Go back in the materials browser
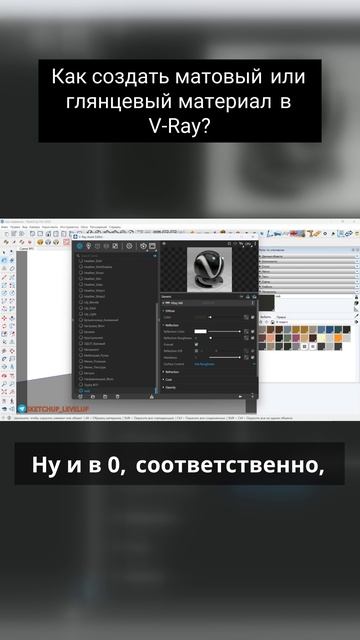This screenshot has width=360, height=640. pos(261,322)
